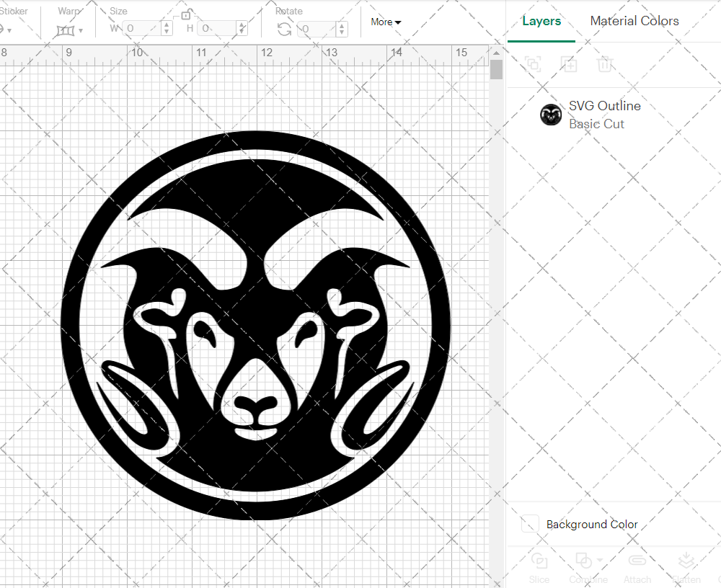Click the Height stepper arrows
This screenshot has width=721, height=588.
[x=242, y=29]
